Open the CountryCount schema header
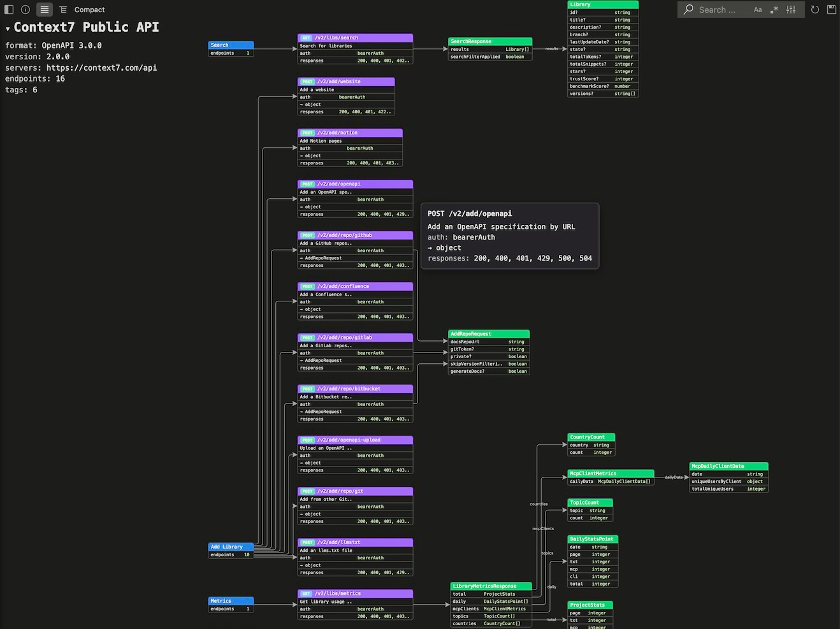Viewport: 840px width, 629px height. coord(591,437)
